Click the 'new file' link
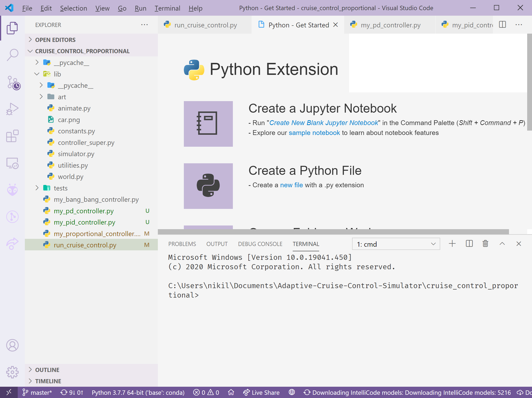 (x=292, y=185)
